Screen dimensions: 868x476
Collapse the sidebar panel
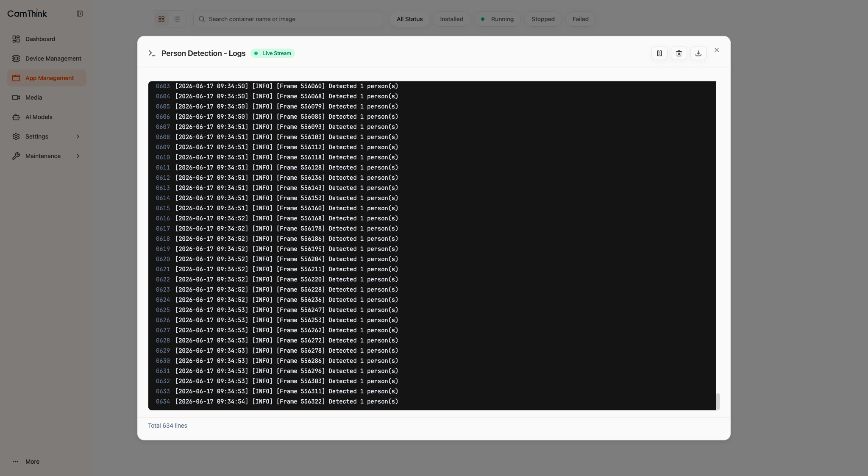pos(80,14)
